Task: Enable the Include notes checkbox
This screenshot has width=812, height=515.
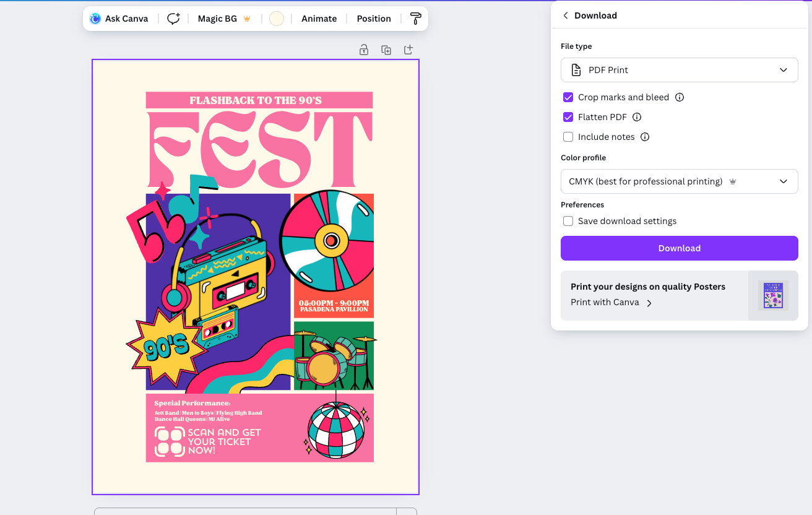Action: point(568,137)
